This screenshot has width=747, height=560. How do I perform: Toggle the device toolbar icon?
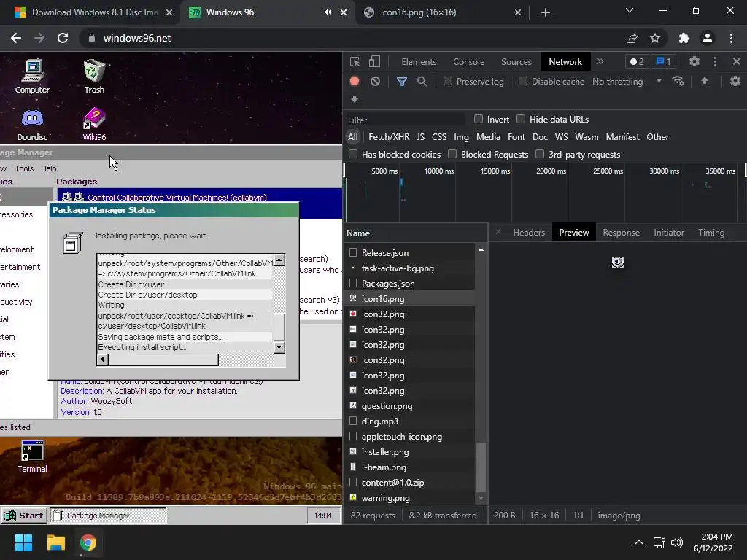374,62
